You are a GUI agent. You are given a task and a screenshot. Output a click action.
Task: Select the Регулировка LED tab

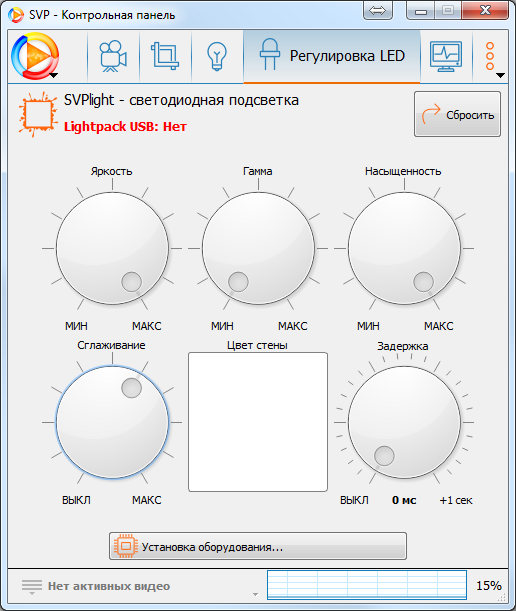[x=332, y=56]
